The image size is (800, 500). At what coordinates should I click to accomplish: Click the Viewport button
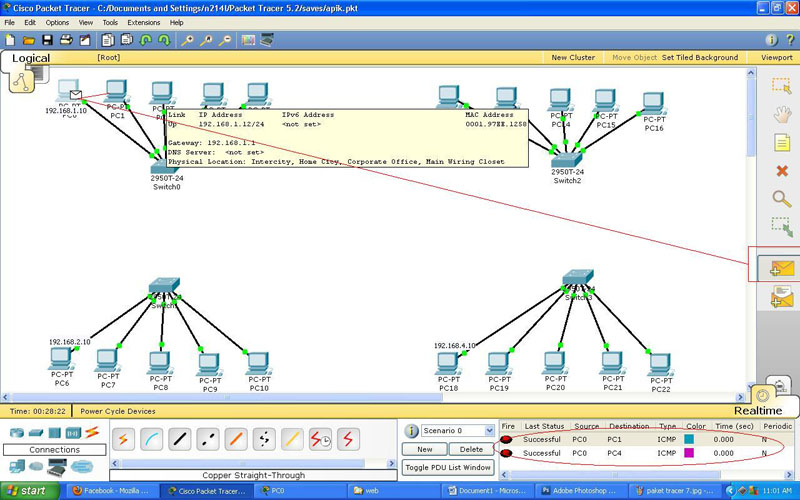click(x=777, y=58)
